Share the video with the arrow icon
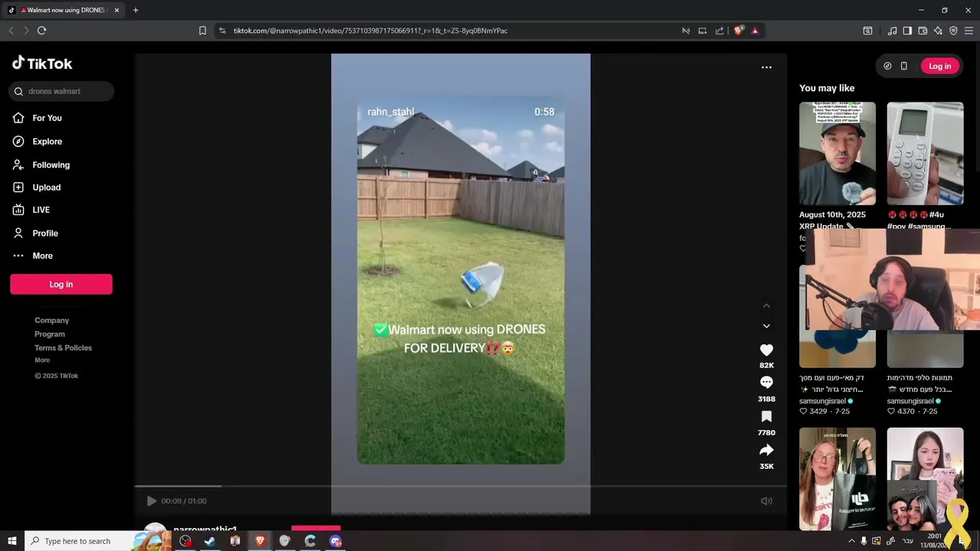 (766, 450)
